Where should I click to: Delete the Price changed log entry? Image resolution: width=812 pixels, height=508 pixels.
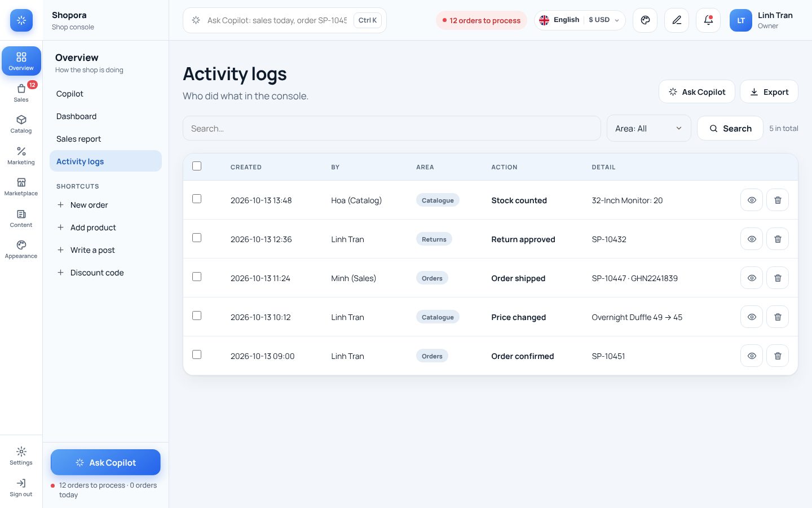tap(778, 317)
